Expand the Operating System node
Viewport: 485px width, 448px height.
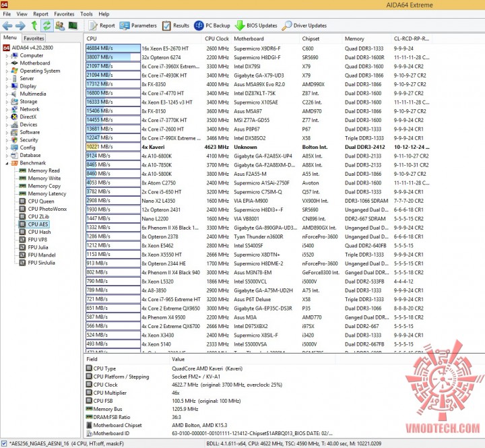coord(7,71)
